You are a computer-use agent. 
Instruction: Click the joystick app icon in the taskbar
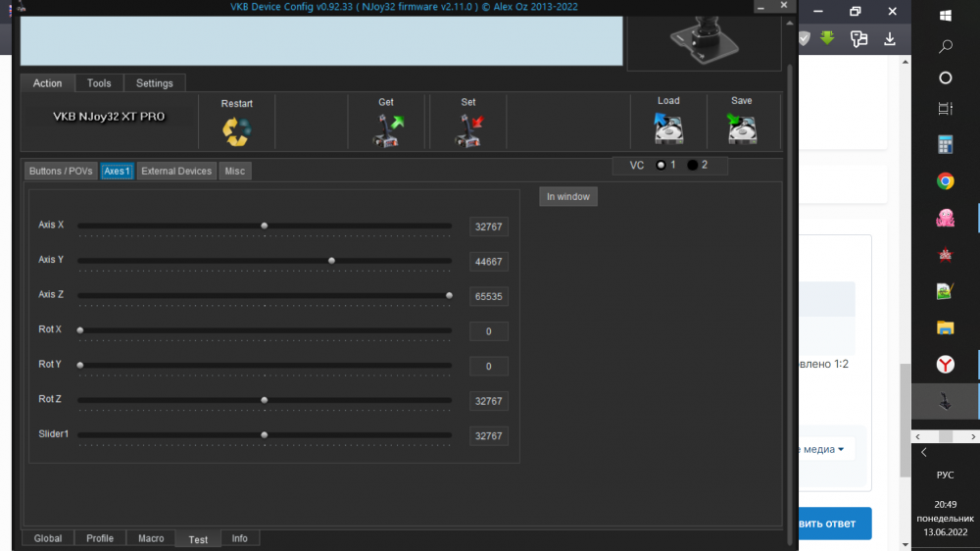coord(945,401)
